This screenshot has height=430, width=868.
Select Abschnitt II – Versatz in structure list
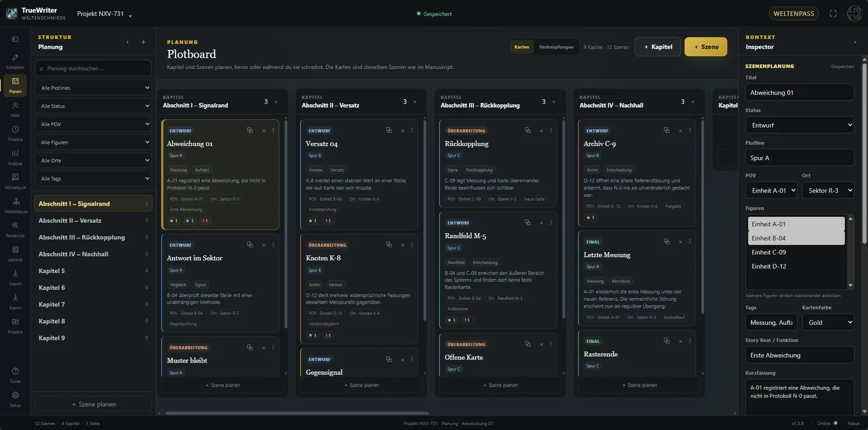coord(93,220)
